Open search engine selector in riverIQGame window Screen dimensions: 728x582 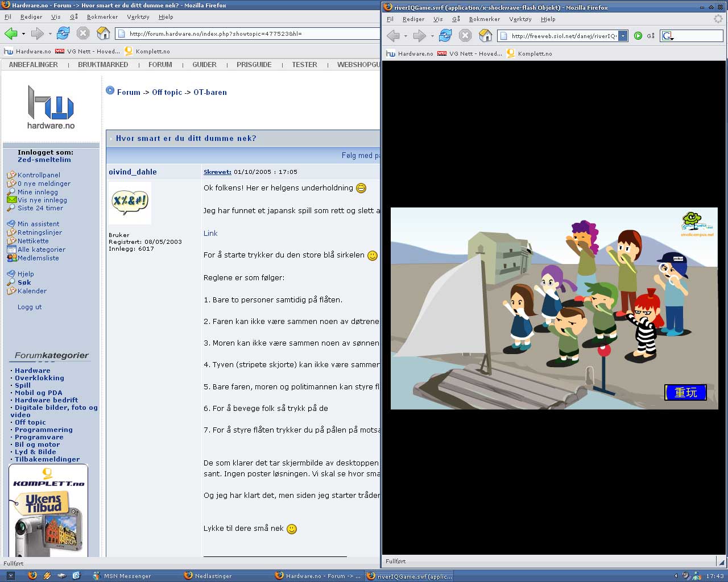tap(668, 36)
